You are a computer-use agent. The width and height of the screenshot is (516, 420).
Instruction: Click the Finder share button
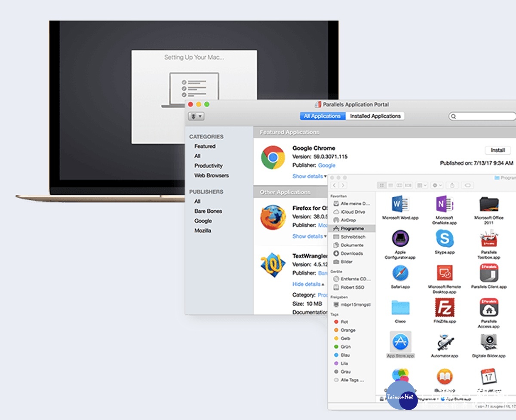452,185
